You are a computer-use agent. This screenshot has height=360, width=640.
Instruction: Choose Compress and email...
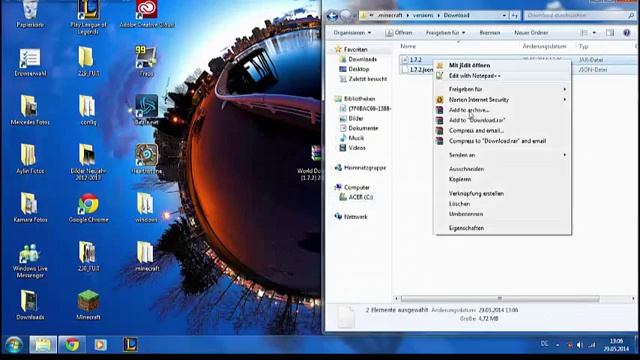click(502, 131)
